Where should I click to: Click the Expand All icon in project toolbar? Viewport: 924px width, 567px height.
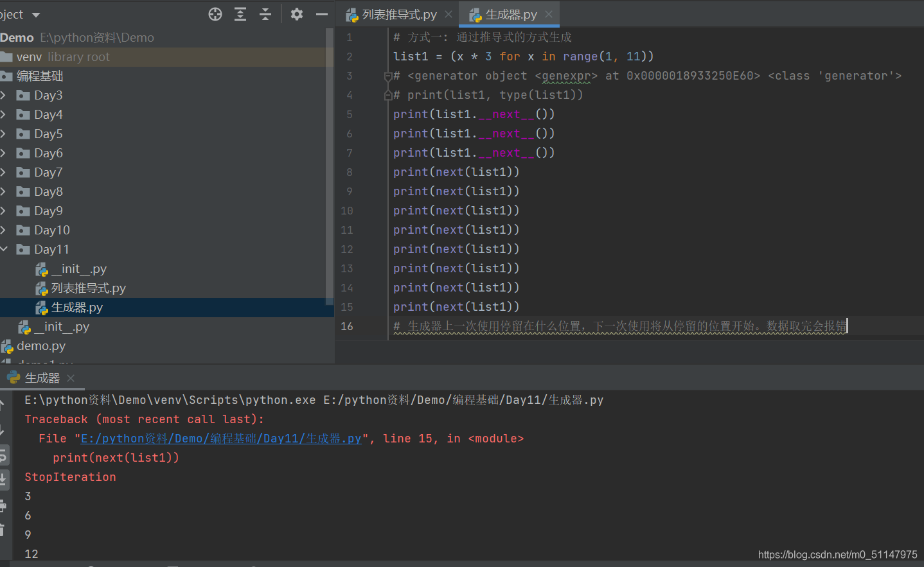240,14
